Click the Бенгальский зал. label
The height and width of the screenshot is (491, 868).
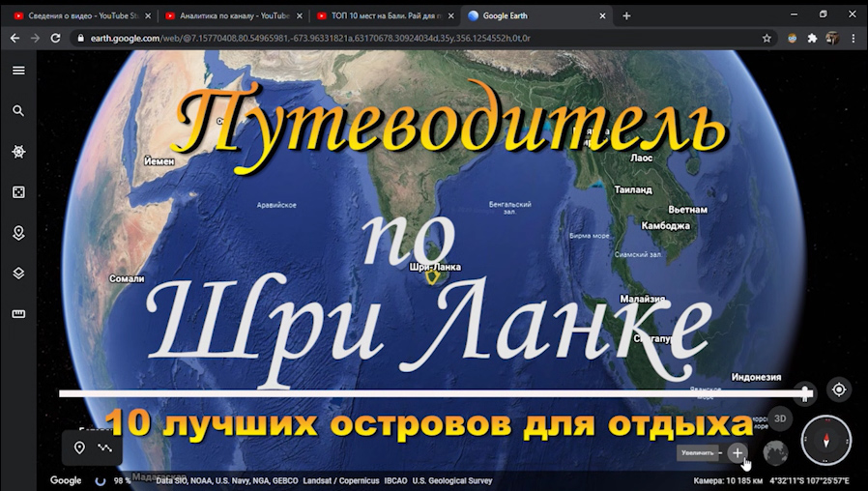pos(509,208)
